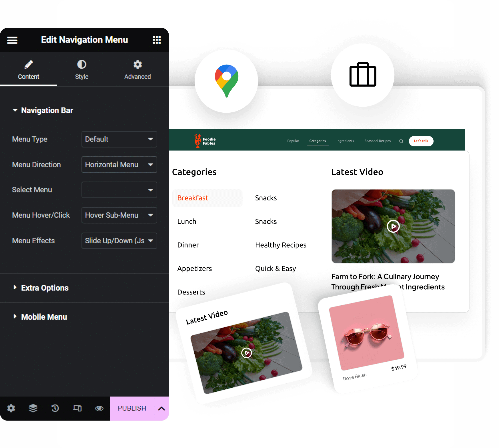Viewport: 499px width, 448px height.
Task: Open the hamburger menu in editor header
Action: click(x=12, y=40)
